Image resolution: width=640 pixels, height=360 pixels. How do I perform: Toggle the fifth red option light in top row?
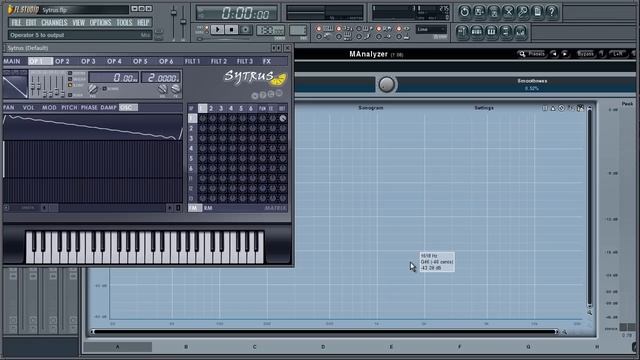pyautogui.click(x=399, y=29)
